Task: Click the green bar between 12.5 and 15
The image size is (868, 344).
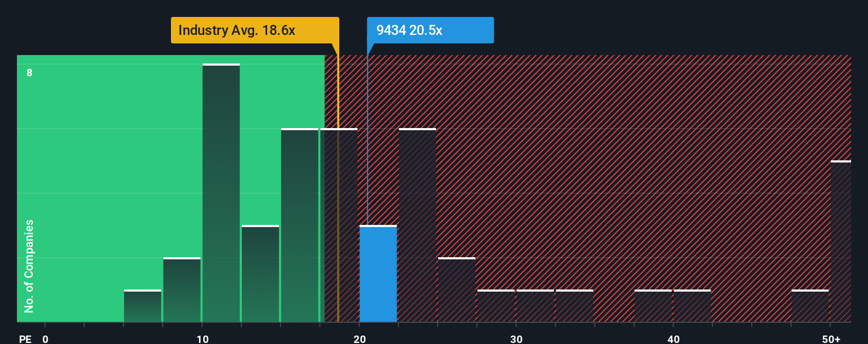Action: click(x=260, y=274)
